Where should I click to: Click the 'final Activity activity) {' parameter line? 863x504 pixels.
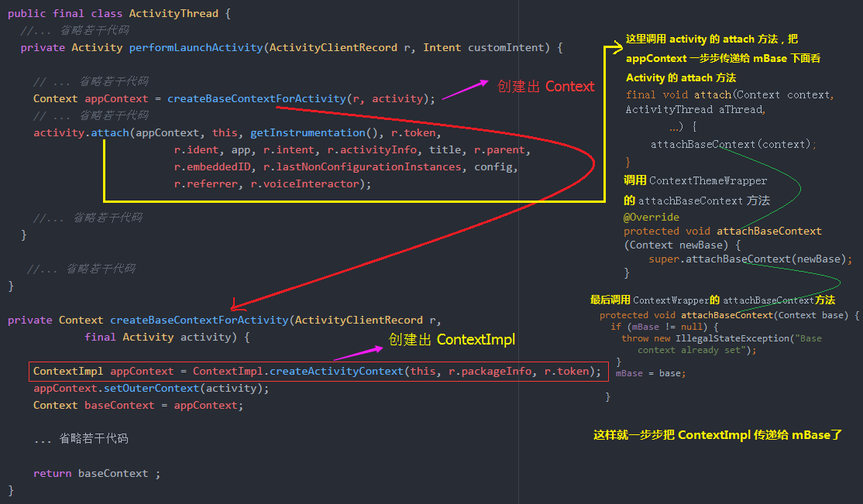(167, 337)
